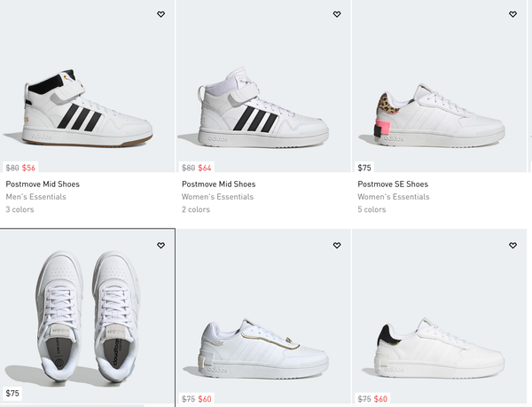Wishlist the top-view white sneaker pair
Image resolution: width=532 pixels, height=407 pixels.
point(160,246)
